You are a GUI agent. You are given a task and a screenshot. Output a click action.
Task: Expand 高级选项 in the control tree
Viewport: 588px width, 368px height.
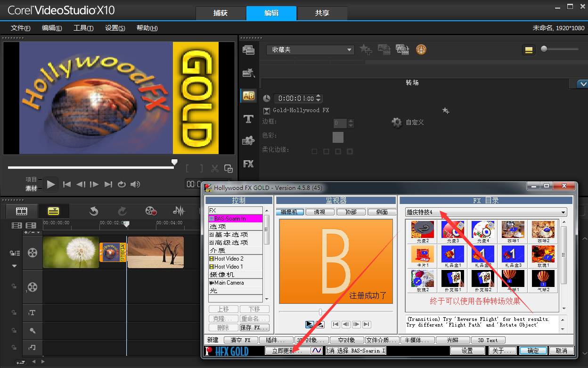[235, 243]
